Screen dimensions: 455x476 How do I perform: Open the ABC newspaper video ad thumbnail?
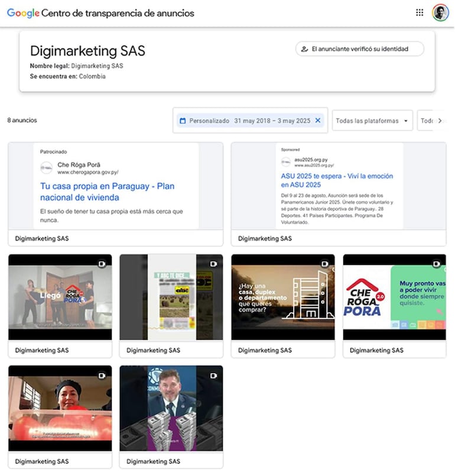171,297
